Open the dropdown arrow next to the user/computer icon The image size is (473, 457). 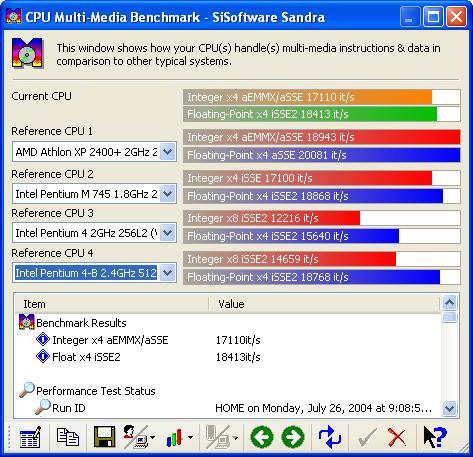(153, 437)
